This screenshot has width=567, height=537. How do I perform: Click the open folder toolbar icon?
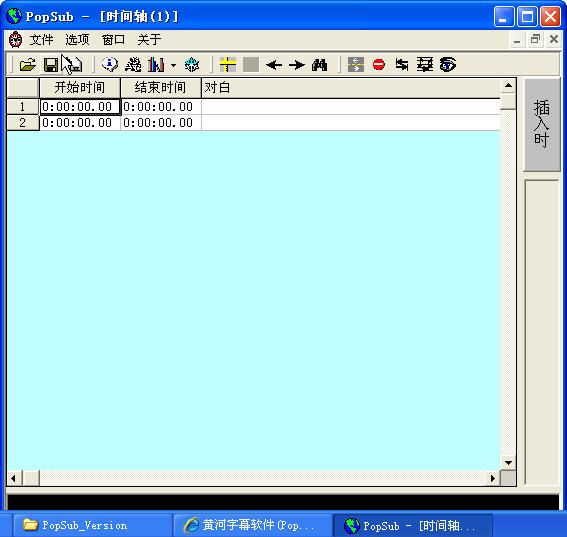pos(27,65)
